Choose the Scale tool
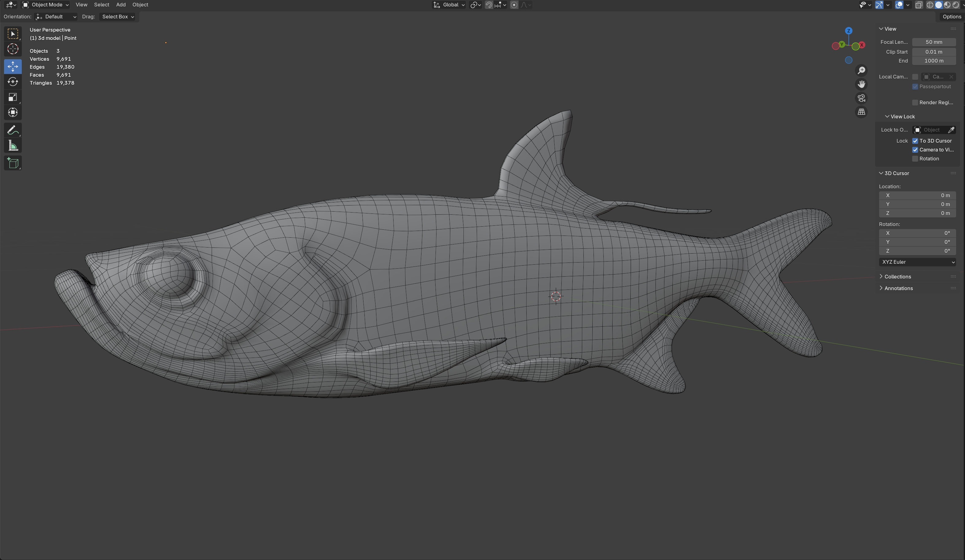This screenshot has height=560, width=965. 13,97
